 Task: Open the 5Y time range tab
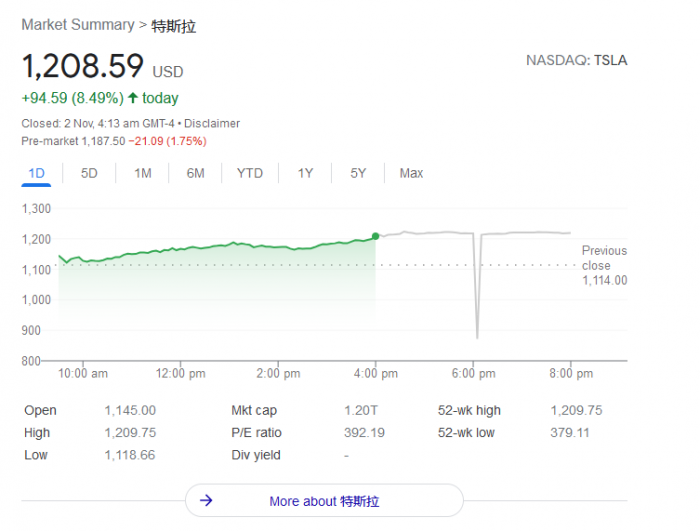(358, 173)
